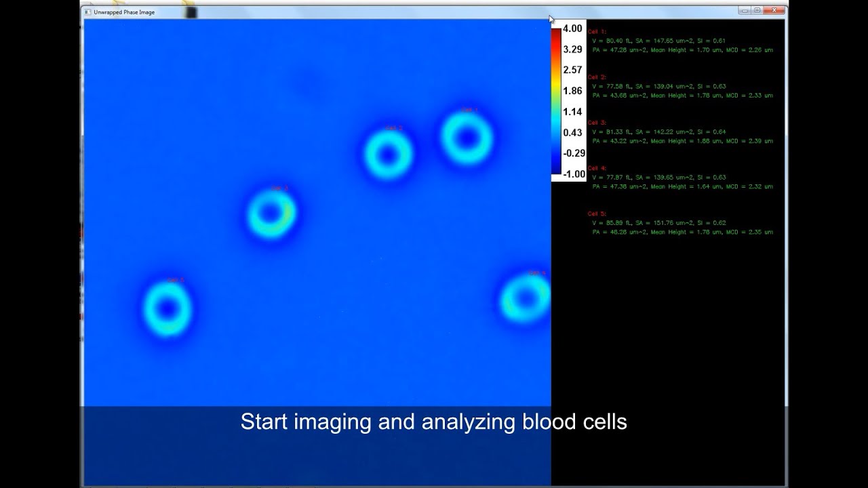This screenshot has width=868, height=488.
Task: Click the blood cell labeled Cell 3 in image
Action: [x=271, y=213]
